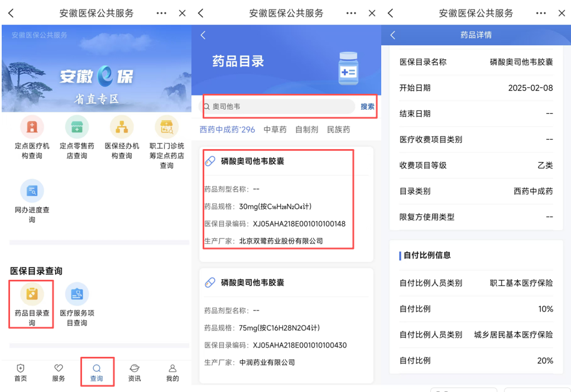Switch to 服务 in bottom navigation
Image resolution: width=571 pixels, height=392 pixels.
click(59, 372)
